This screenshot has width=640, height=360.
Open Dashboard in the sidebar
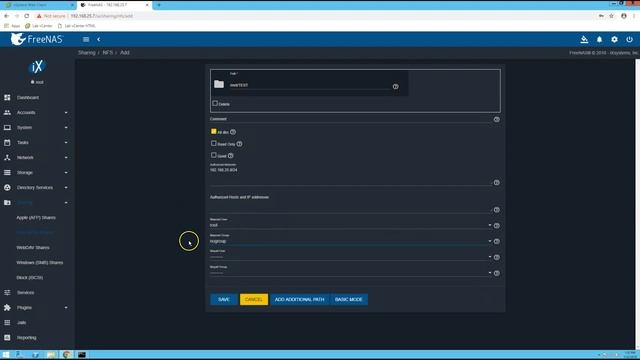coord(37,98)
